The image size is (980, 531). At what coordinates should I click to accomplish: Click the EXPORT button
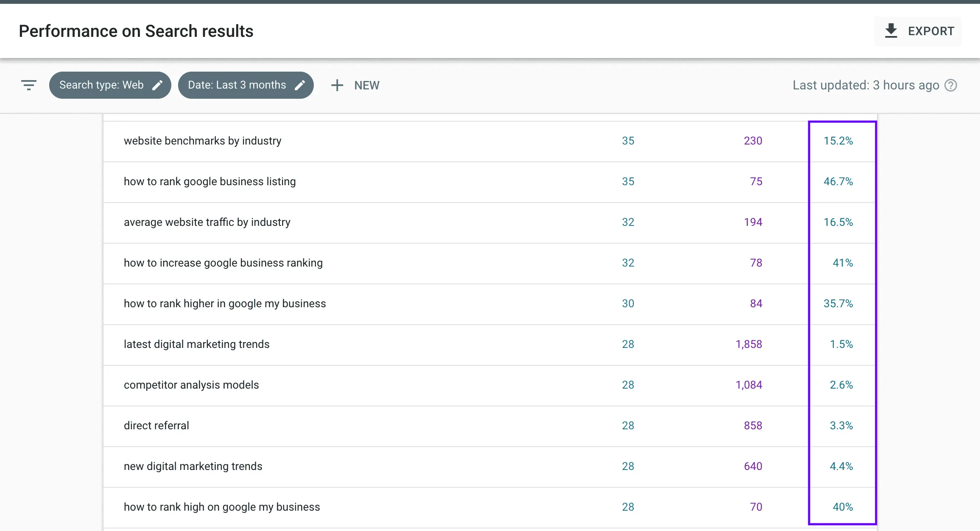(918, 31)
